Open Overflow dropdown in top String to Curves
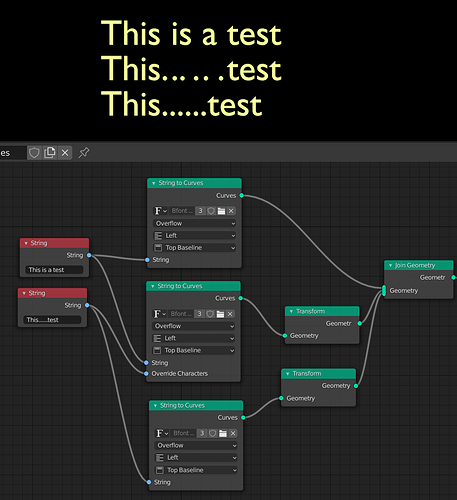 click(195, 223)
